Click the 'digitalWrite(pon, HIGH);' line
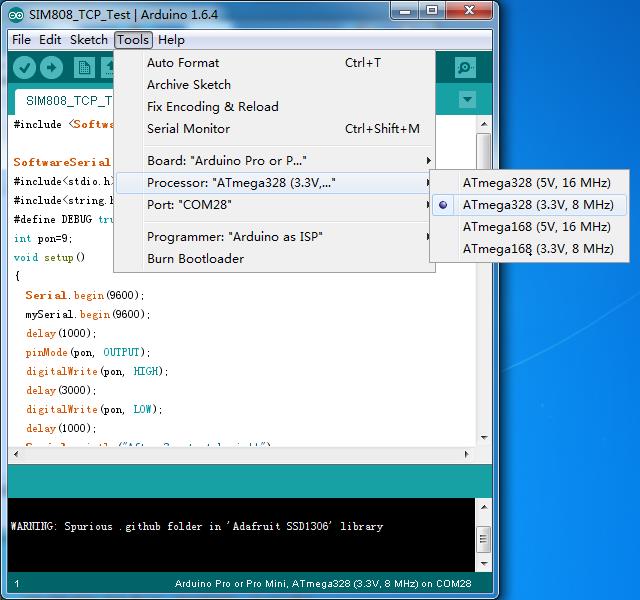 tap(97, 371)
